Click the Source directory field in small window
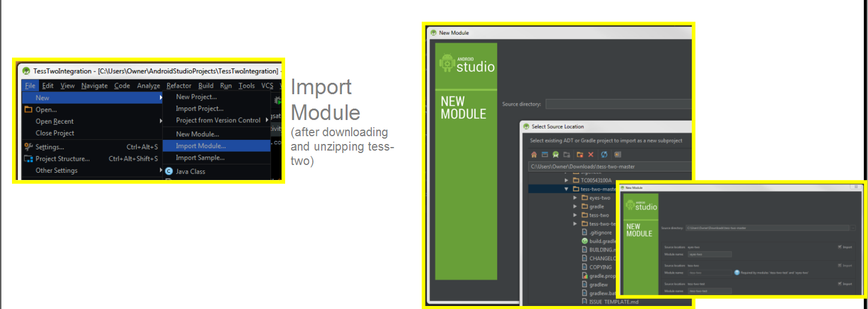This screenshot has width=868, height=309. (x=767, y=228)
